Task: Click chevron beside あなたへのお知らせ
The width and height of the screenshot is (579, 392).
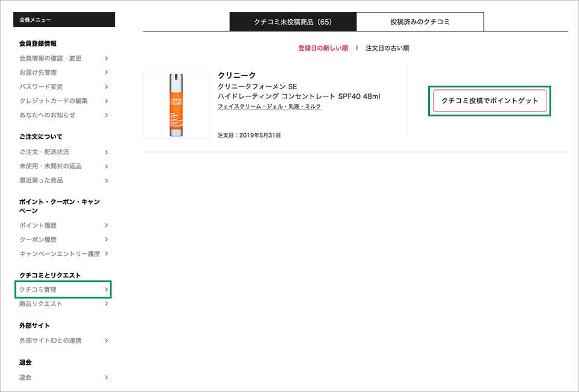Action: click(106, 115)
